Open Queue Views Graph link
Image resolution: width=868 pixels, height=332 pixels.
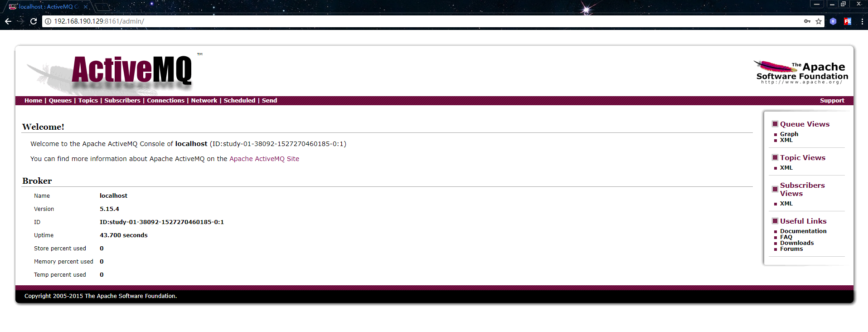789,134
